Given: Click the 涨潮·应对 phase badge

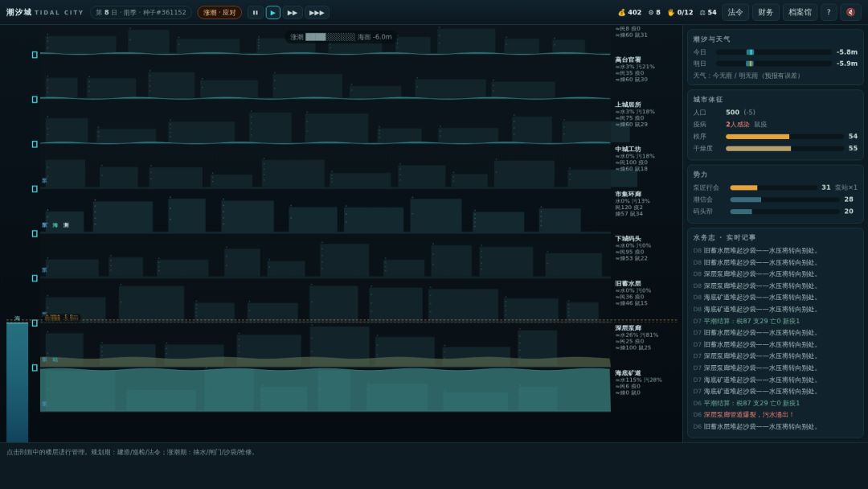Looking at the screenshot, I should [219, 12].
